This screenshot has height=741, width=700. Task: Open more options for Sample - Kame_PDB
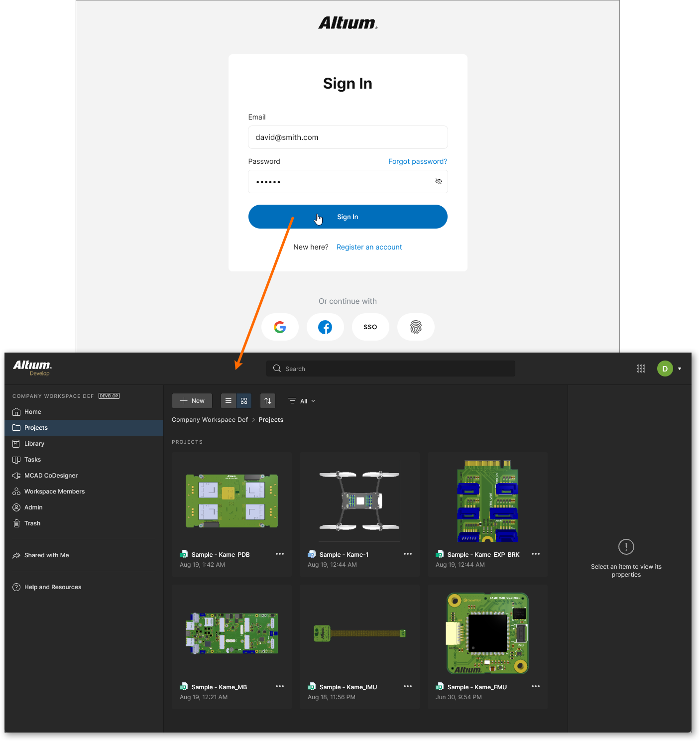[280, 554]
